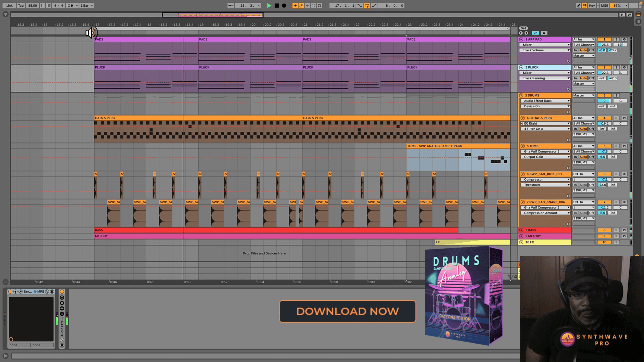Viewport: 644px width, 362px height.
Task: Click clip preview play button at bottom-left
Action: (6, 356)
